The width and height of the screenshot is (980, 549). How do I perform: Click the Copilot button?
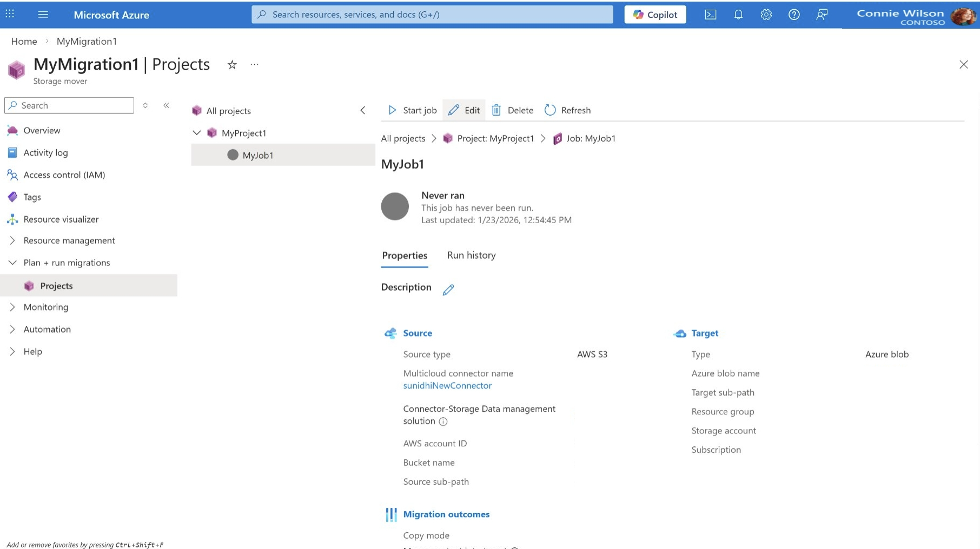[655, 15]
